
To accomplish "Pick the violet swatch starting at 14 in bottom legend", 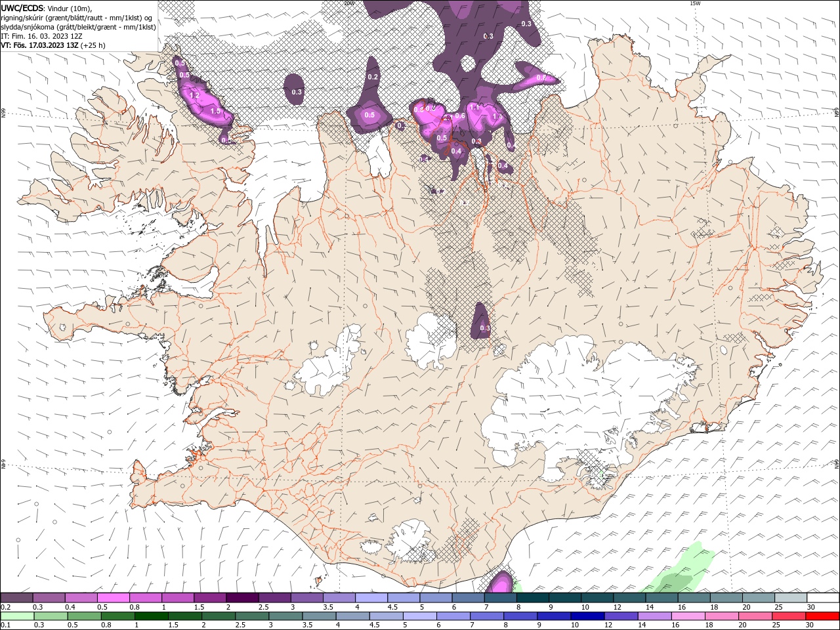I will 654,616.
